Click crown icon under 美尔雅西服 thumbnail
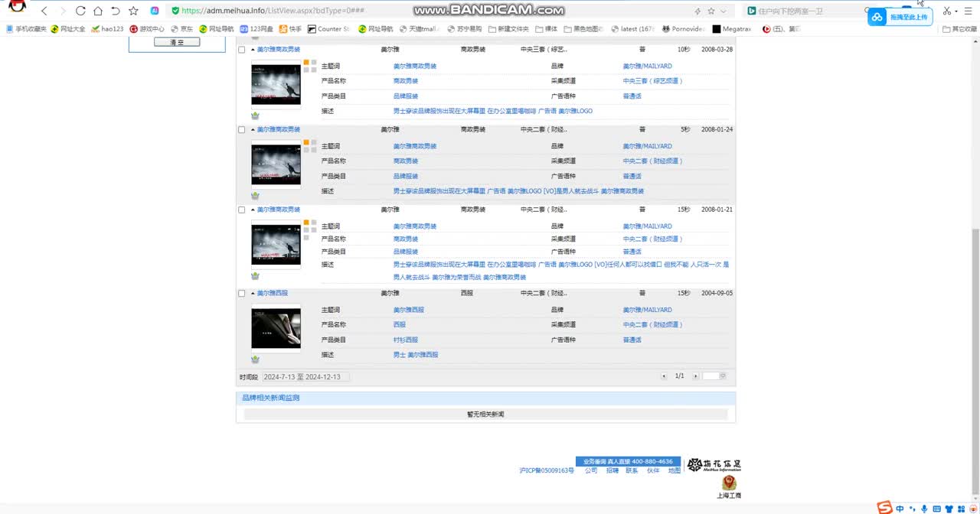The height and width of the screenshot is (514, 980). pos(255,359)
